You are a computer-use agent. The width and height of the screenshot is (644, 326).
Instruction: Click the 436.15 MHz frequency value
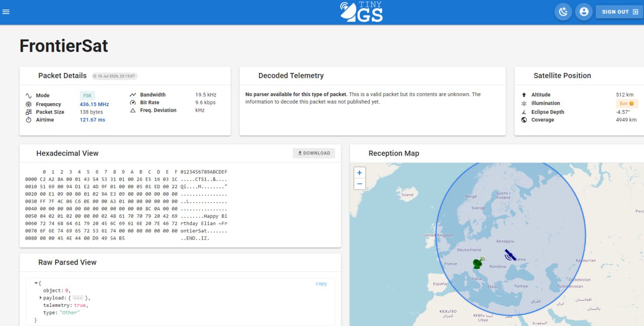point(94,104)
